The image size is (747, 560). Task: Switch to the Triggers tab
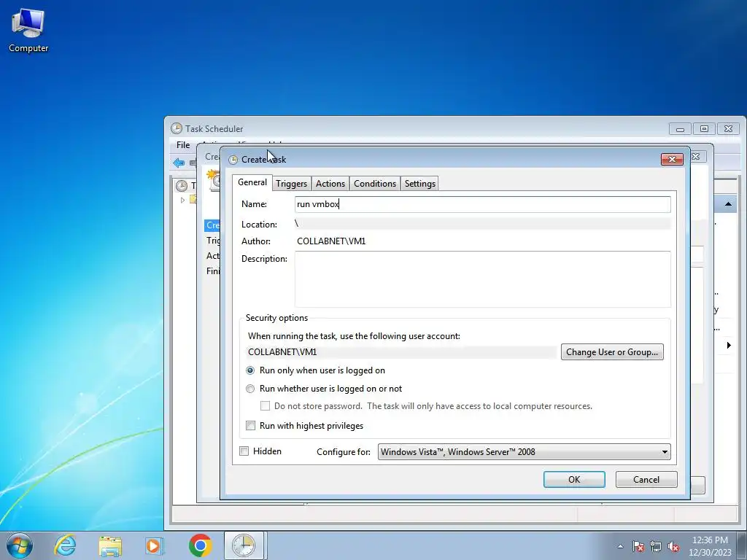[291, 184]
